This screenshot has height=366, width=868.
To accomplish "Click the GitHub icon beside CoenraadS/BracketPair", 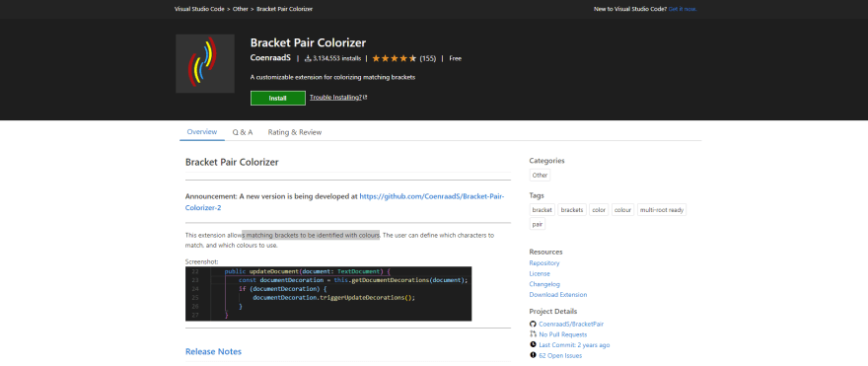I will [x=533, y=324].
